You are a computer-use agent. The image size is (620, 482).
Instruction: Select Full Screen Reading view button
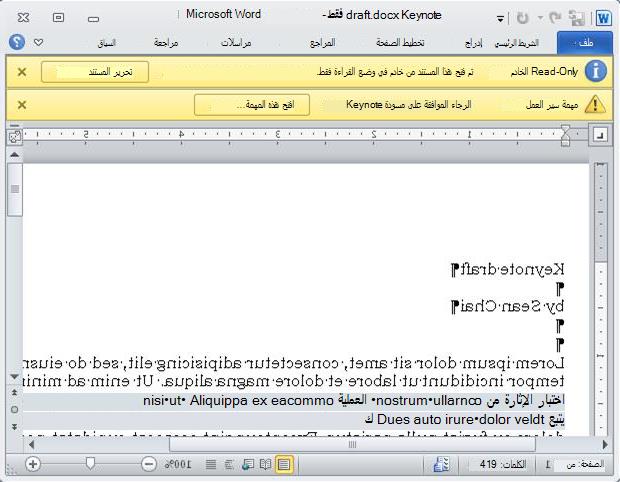pyautogui.click(x=265, y=464)
